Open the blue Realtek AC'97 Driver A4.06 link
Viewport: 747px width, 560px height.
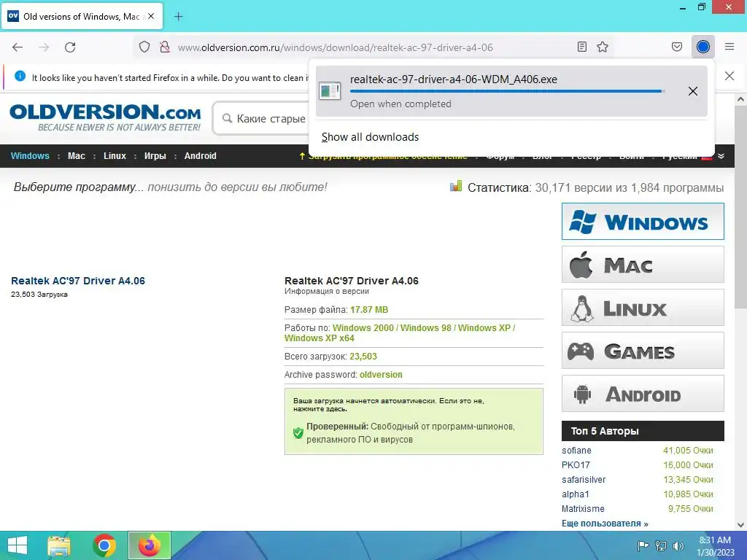pos(78,281)
